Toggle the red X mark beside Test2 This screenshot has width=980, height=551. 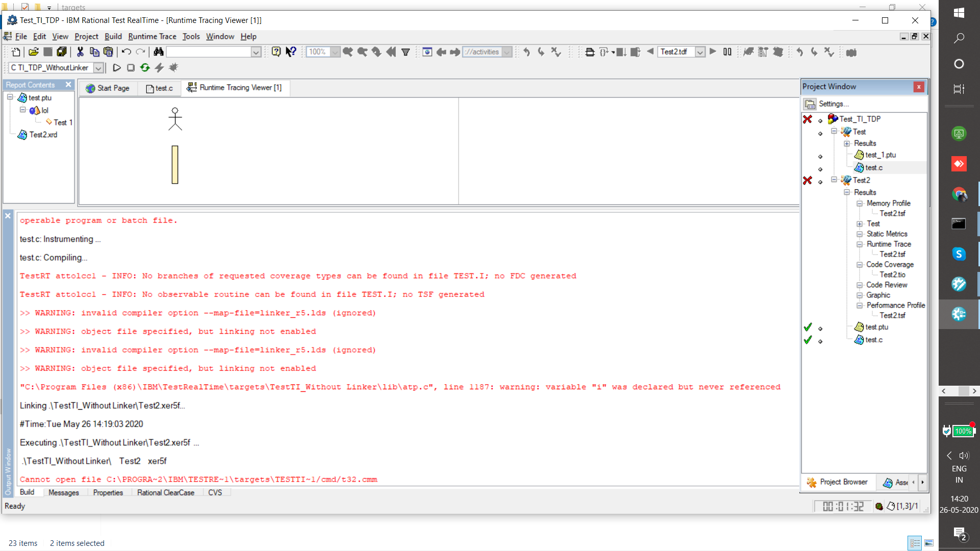(807, 181)
